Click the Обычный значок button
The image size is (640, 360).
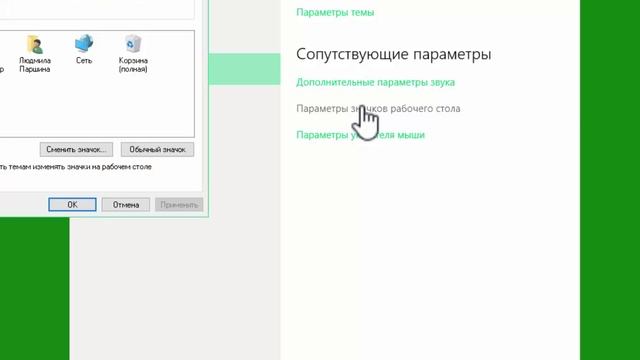click(157, 149)
